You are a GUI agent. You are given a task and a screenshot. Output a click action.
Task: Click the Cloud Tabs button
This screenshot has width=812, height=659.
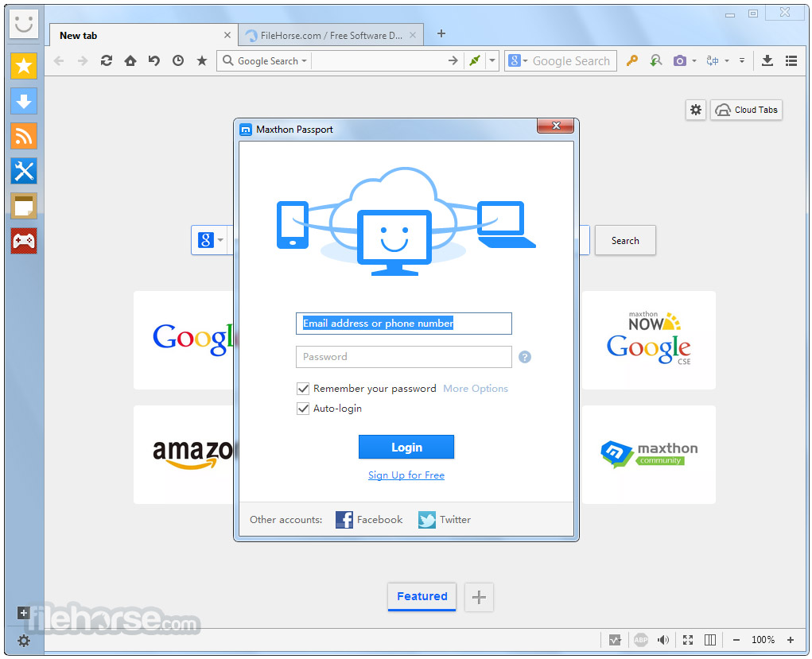746,110
